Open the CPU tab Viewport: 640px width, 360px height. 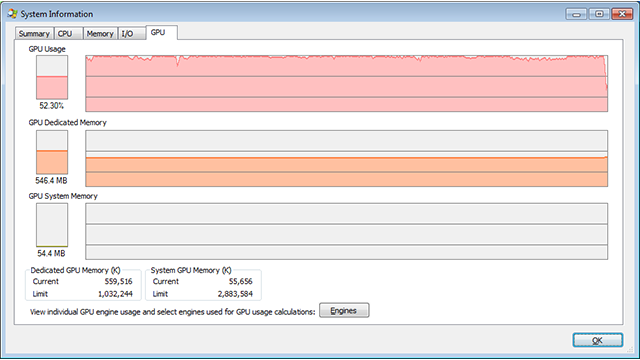coord(68,34)
